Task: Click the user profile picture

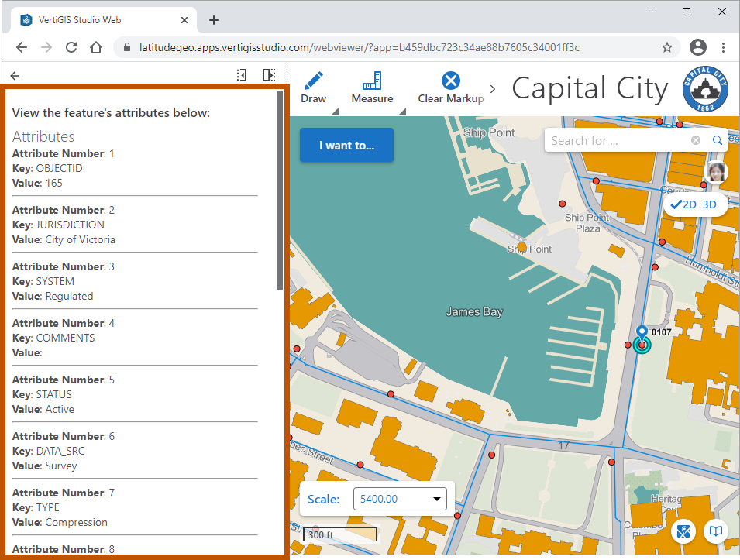Action: pos(715,171)
